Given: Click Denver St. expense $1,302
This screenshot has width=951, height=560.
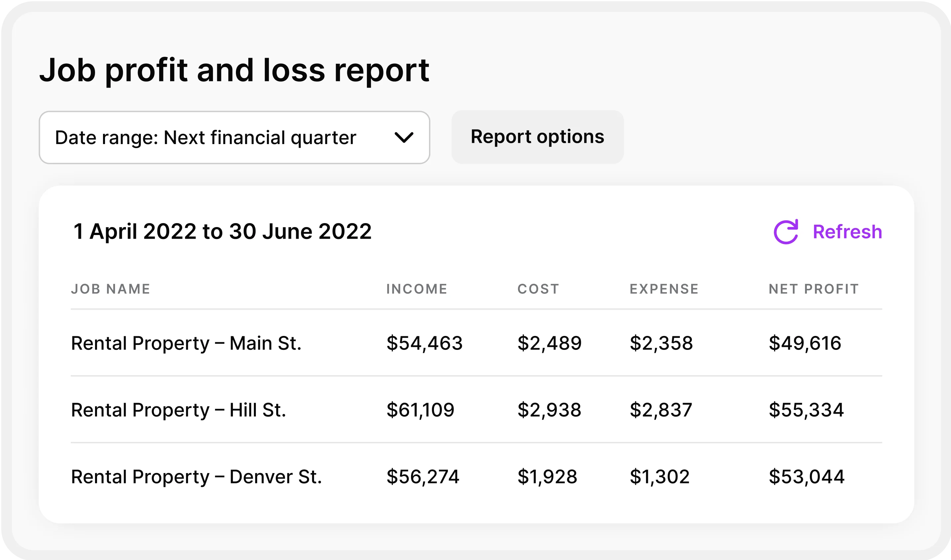Looking at the screenshot, I should click(x=660, y=477).
